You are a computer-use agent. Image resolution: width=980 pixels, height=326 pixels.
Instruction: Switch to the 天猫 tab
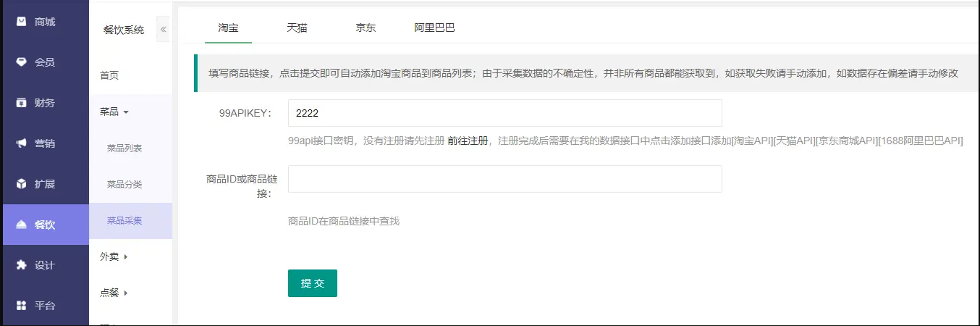[x=297, y=28]
